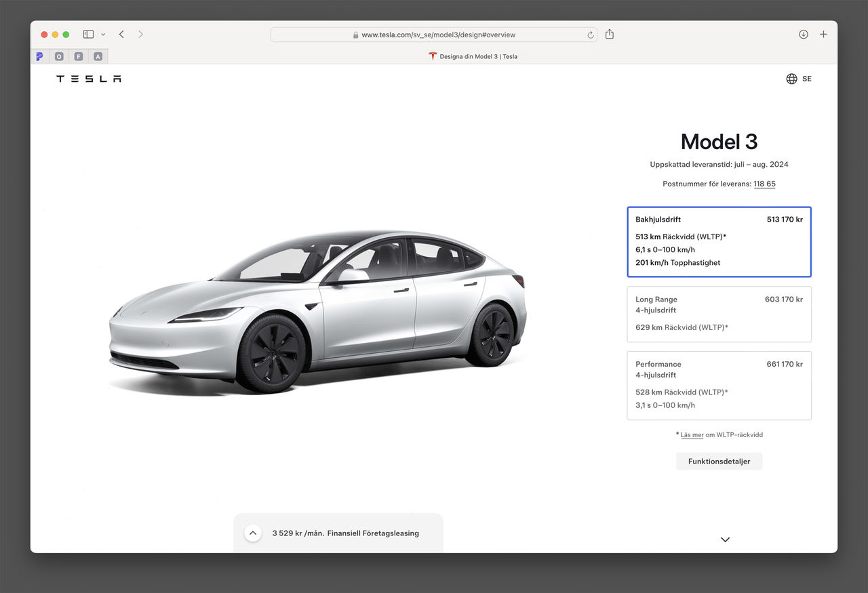Select the Long Range 4-hjulsdrift variant

(x=719, y=314)
